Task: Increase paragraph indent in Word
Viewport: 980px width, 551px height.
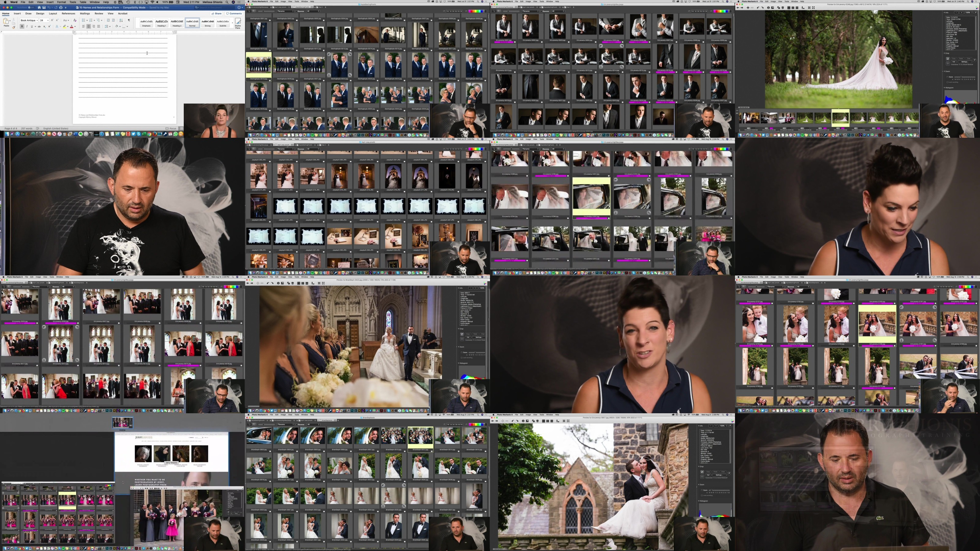Action: point(113,20)
